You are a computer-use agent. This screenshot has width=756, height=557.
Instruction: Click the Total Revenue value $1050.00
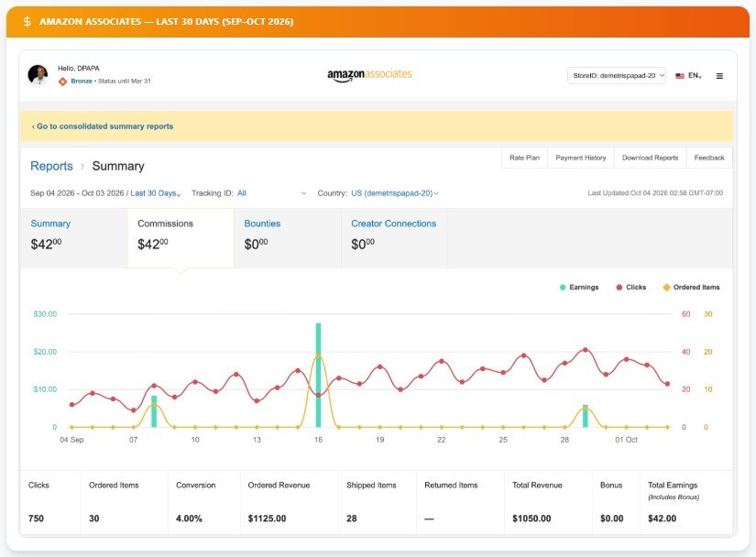coord(531,519)
